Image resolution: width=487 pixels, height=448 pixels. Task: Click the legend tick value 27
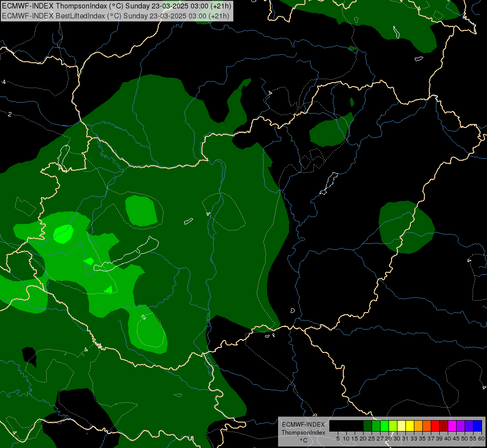pos(380,439)
